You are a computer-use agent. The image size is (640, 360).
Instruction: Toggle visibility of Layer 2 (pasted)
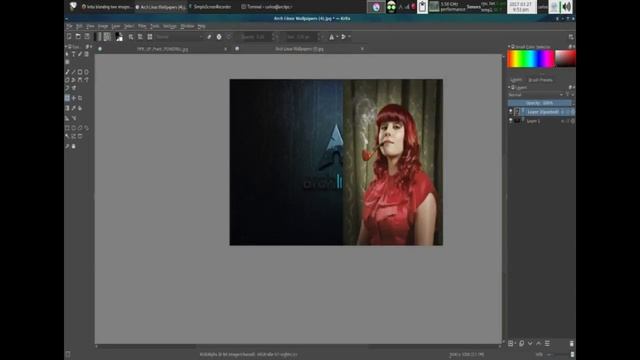[x=511, y=111]
